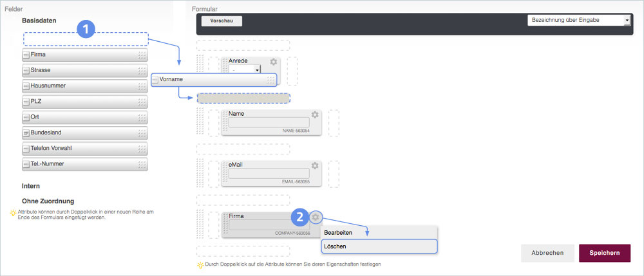The width and height of the screenshot is (644, 276).
Task: Click the gear icon on the Anrede field
Action: click(274, 62)
